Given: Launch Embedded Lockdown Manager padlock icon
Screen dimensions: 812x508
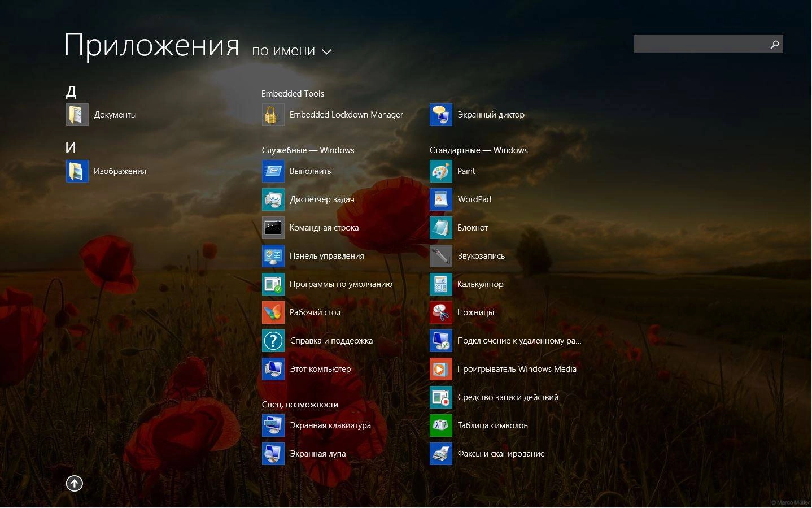Looking at the screenshot, I should tap(273, 115).
